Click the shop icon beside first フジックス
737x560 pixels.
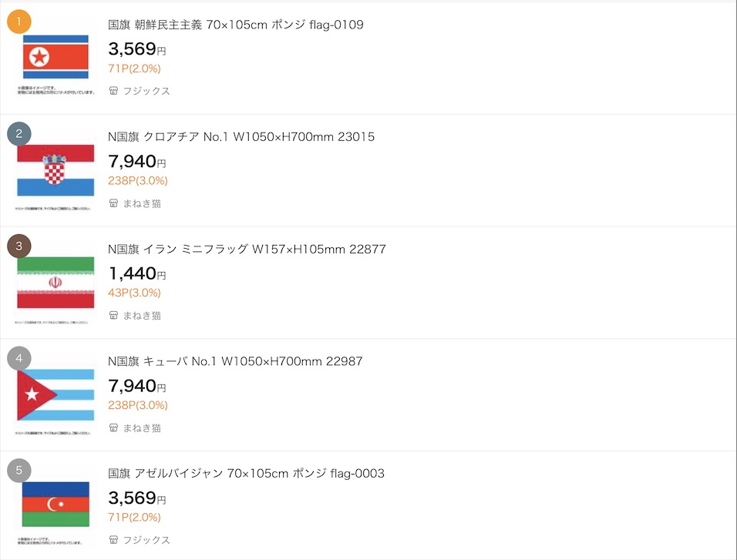coord(113,91)
